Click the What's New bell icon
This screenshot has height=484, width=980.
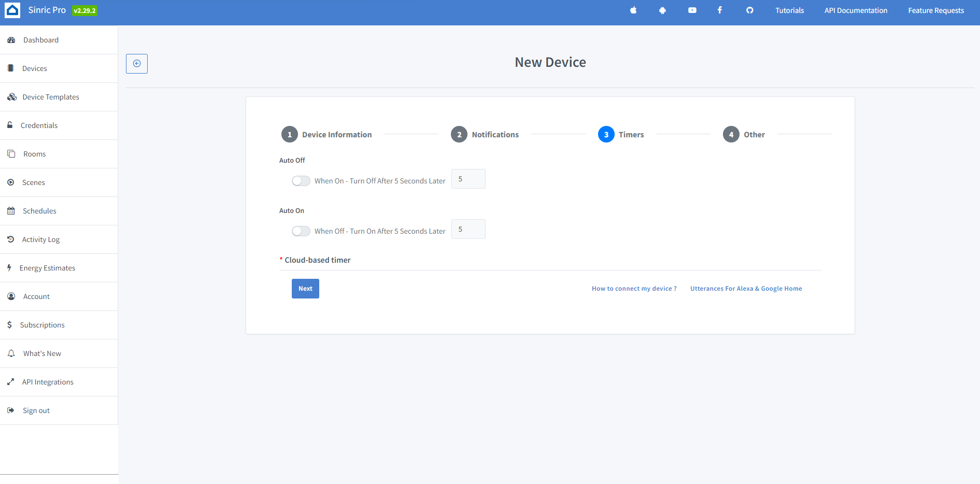11,353
